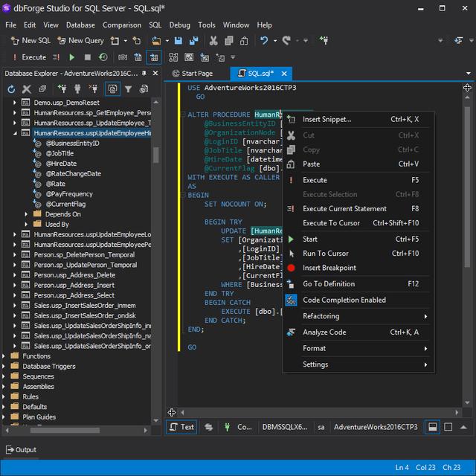This screenshot has width=476, height=476.
Task: Click the Copy icon in main toolbar
Action: point(228,40)
